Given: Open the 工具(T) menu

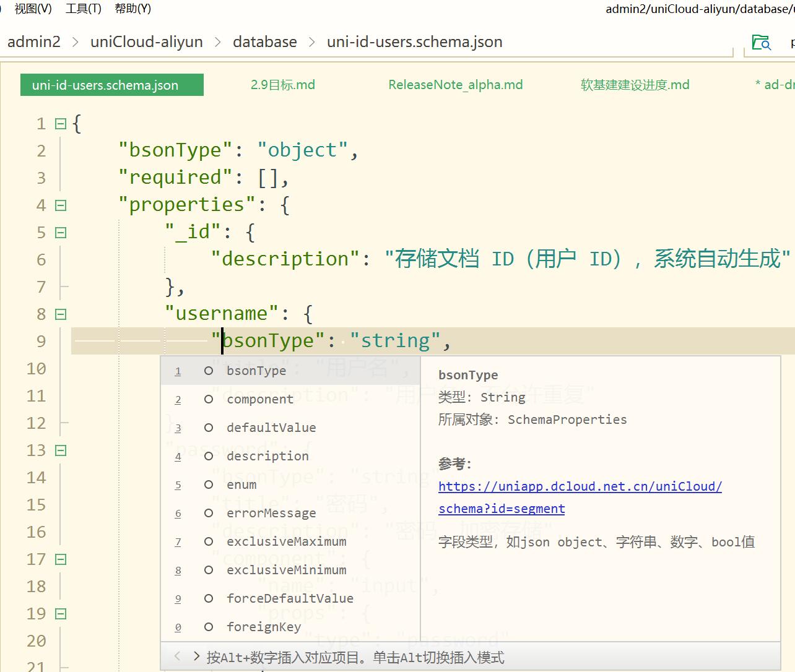Looking at the screenshot, I should click(x=83, y=9).
